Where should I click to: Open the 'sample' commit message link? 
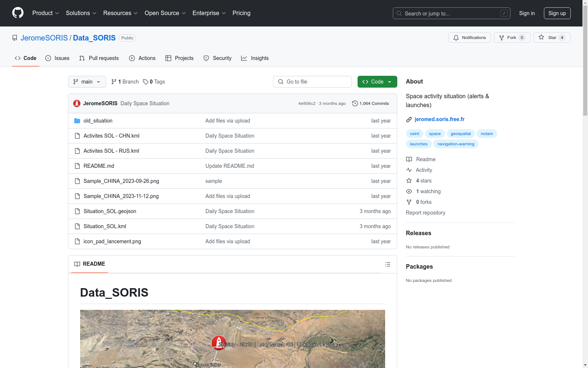(x=214, y=181)
